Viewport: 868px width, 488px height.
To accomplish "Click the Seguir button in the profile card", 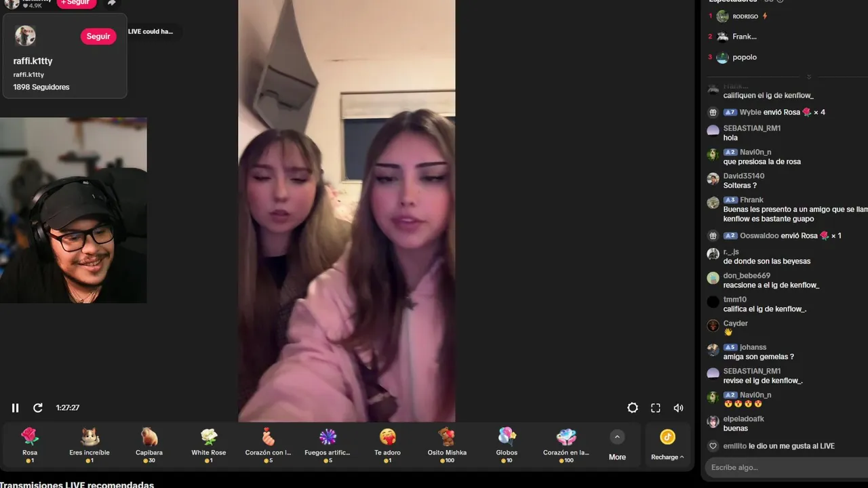I will 98,37.
